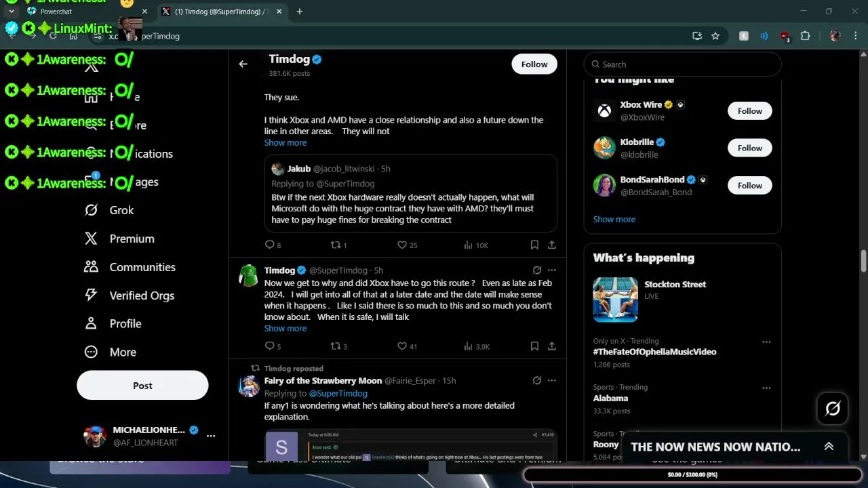Expand Show more on the Feb 2024 post
The height and width of the screenshot is (488, 868).
tap(285, 328)
